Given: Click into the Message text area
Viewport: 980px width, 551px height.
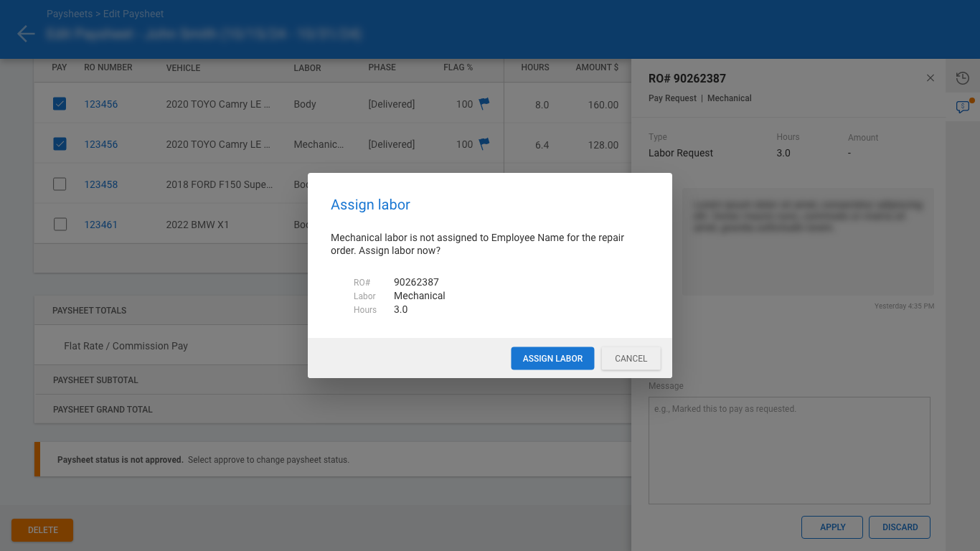Looking at the screenshot, I should pos(789,451).
